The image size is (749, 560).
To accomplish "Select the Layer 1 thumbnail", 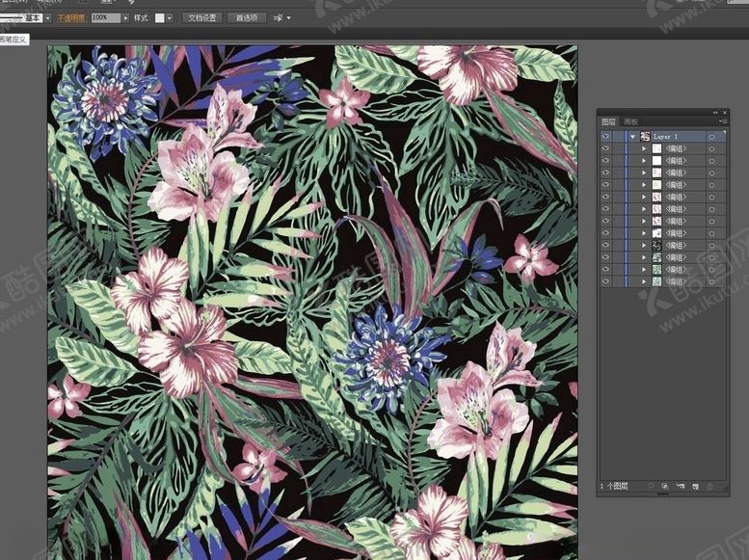I will coord(645,137).
